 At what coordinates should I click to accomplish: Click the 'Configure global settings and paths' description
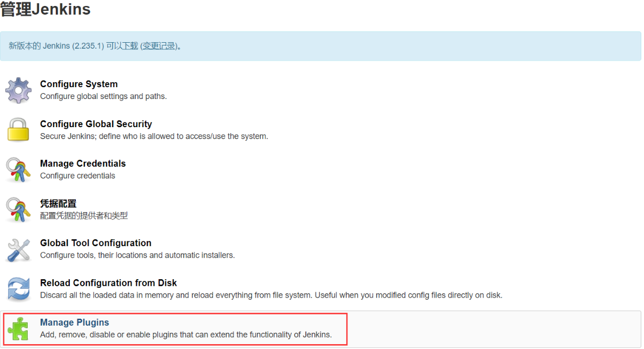pyautogui.click(x=103, y=96)
